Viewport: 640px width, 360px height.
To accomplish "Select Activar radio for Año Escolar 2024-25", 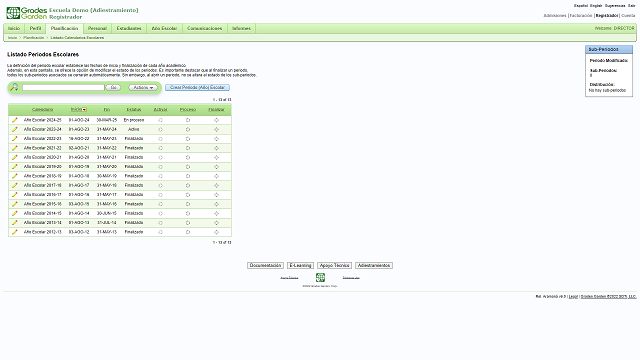I will click(160, 120).
